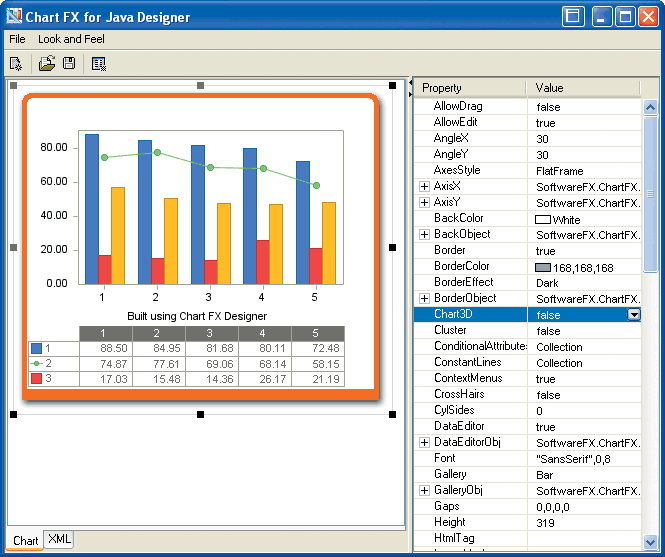This screenshot has height=557, width=665.
Task: Click the blue series 1 legend marker
Action: coord(36,348)
